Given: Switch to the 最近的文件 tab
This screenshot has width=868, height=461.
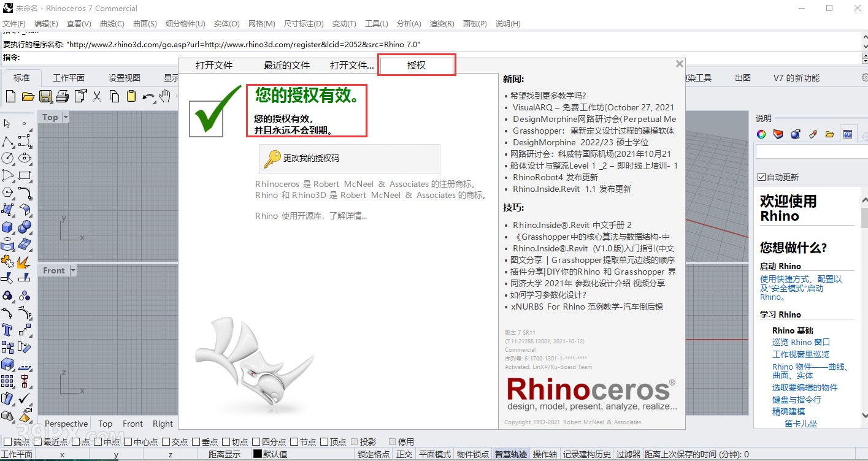Looking at the screenshot, I should pyautogui.click(x=286, y=65).
